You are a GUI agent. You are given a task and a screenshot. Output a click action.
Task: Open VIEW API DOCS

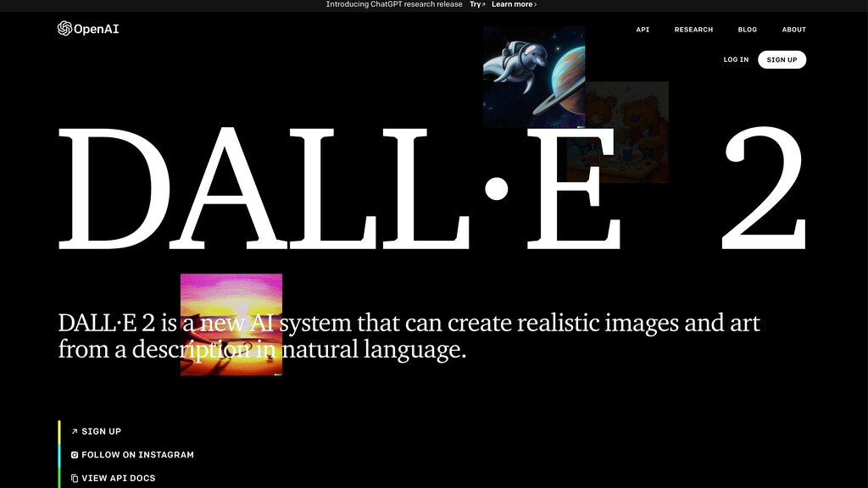click(x=117, y=477)
